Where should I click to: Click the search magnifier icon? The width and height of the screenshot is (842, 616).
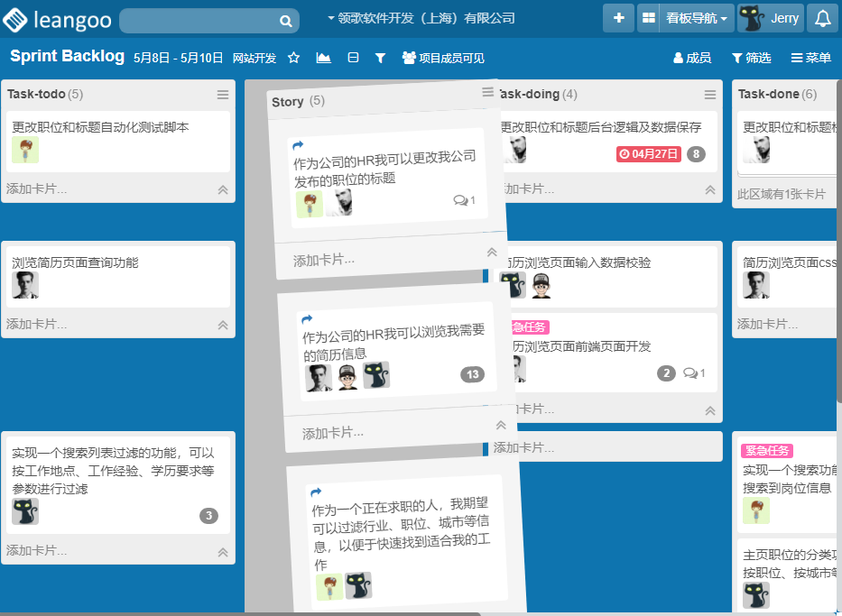coord(285,21)
